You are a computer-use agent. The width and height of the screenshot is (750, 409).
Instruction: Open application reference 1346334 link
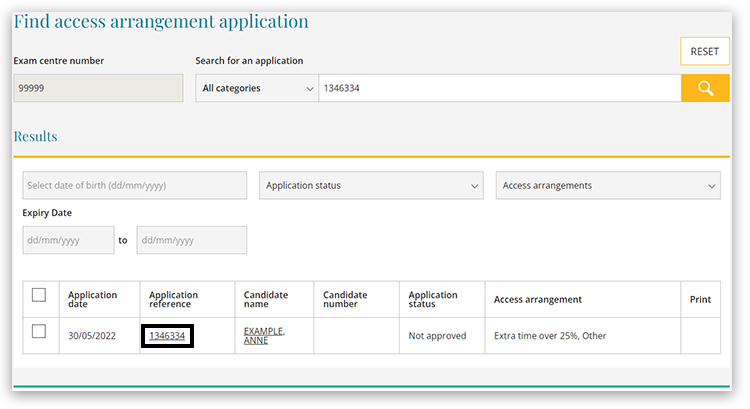pyautogui.click(x=167, y=336)
